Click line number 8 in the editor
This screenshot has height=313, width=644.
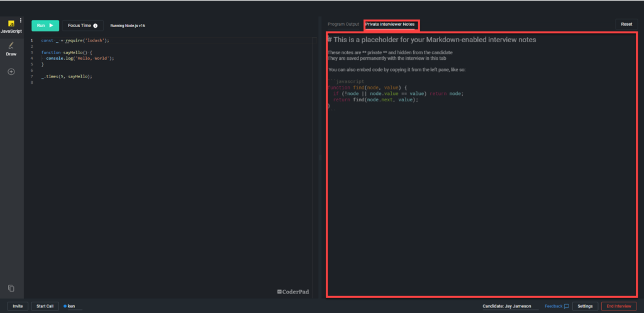31,83
